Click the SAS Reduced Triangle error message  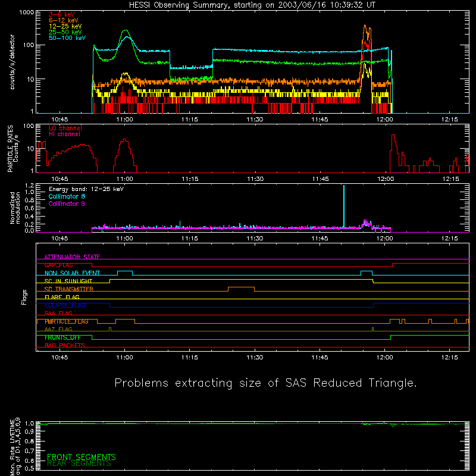(x=265, y=383)
